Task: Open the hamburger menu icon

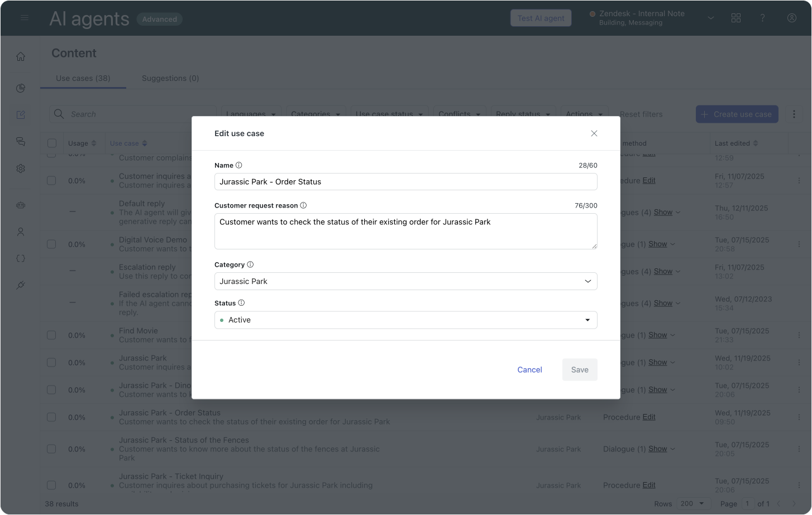Action: pos(25,18)
